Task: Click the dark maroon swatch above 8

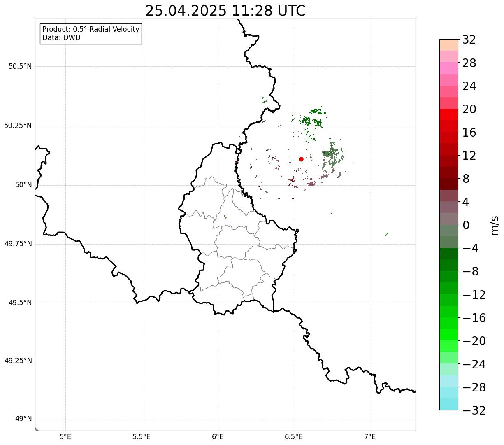Action: [x=449, y=173]
